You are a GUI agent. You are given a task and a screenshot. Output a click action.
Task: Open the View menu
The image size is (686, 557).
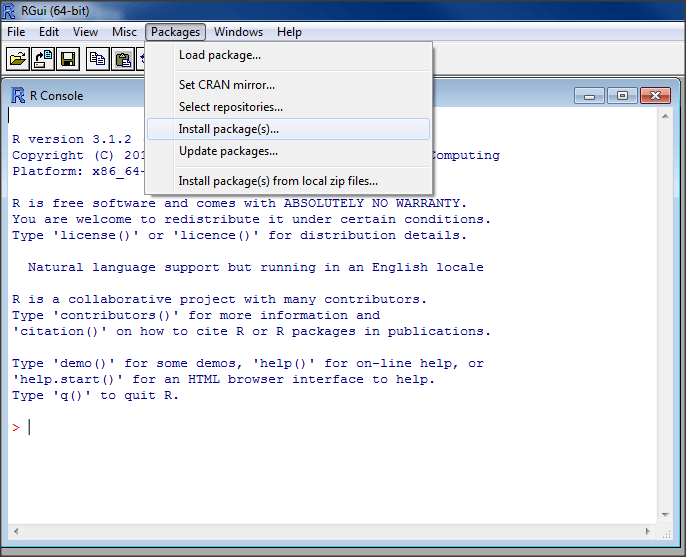click(85, 32)
